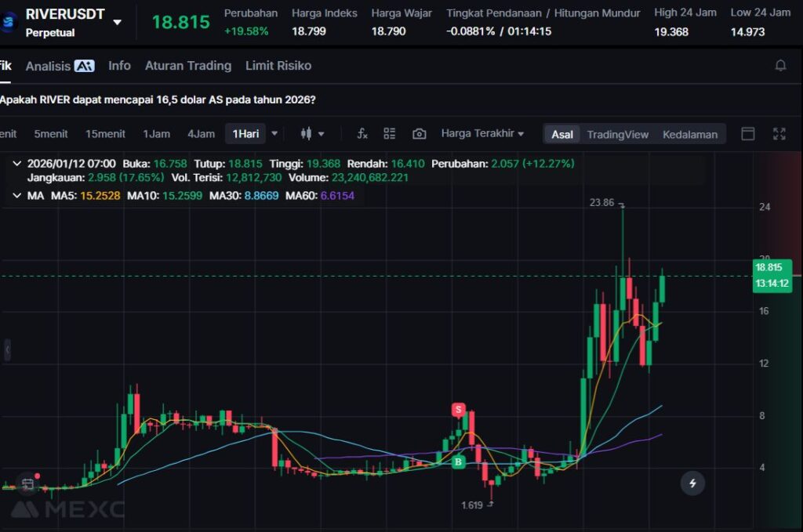This screenshot has width=803, height=532.
Task: Go to the Limit Risiko tab
Action: (x=278, y=66)
